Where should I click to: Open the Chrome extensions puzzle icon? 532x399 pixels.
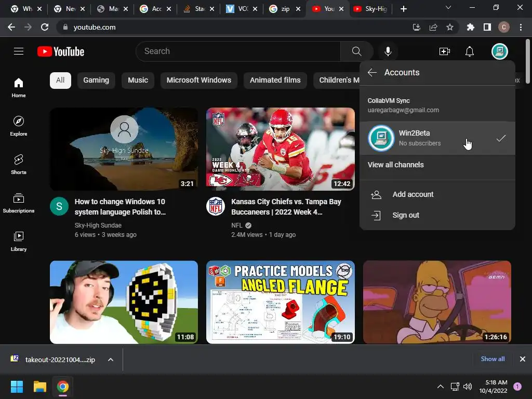470,27
